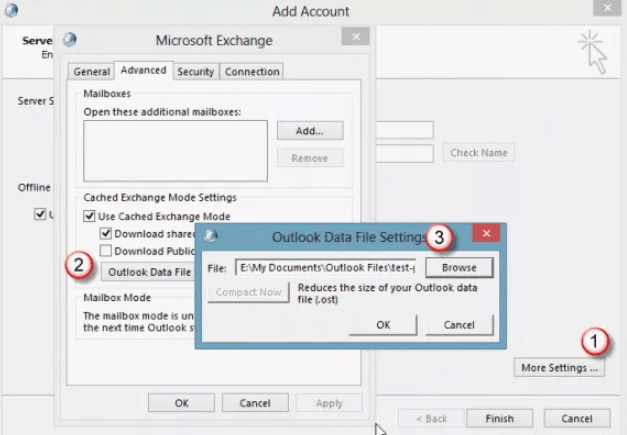Click Add... to open additional mailbox
This screenshot has height=435, width=627.
point(309,131)
